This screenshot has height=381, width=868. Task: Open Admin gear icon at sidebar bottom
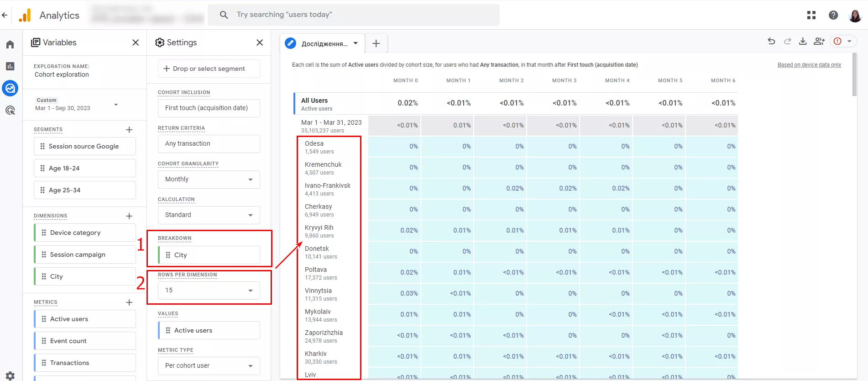tap(10, 376)
